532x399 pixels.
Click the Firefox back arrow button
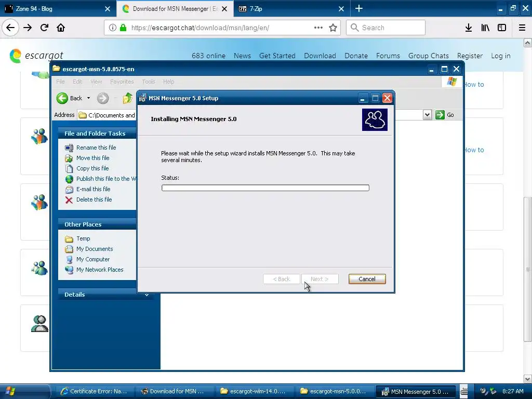(x=10, y=28)
